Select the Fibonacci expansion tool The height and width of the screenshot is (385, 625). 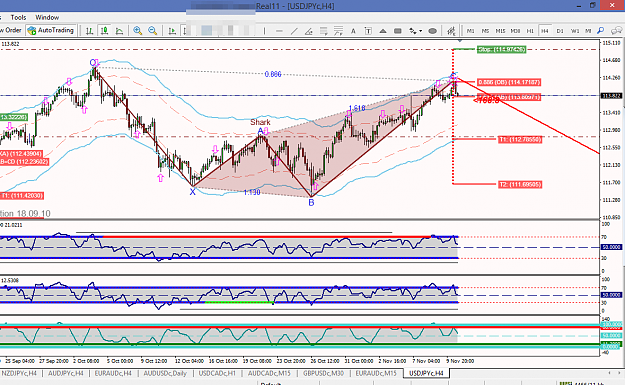pos(338,31)
